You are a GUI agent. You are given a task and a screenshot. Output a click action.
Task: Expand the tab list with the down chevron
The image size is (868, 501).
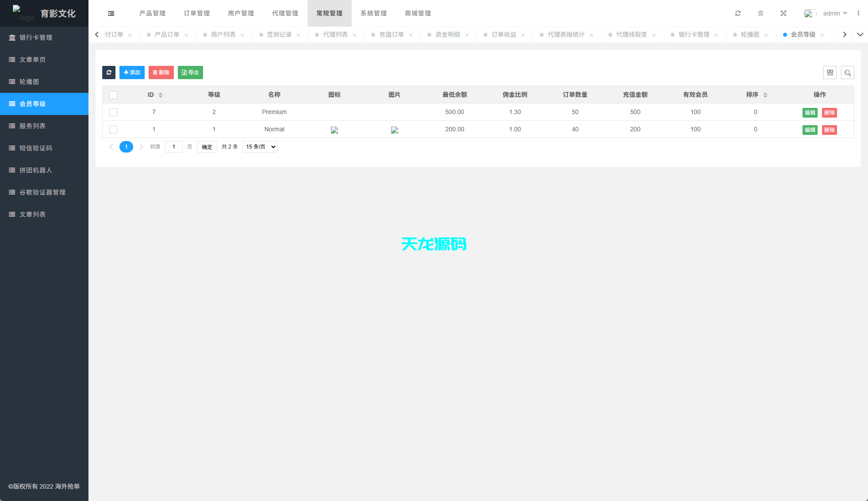tap(860, 34)
